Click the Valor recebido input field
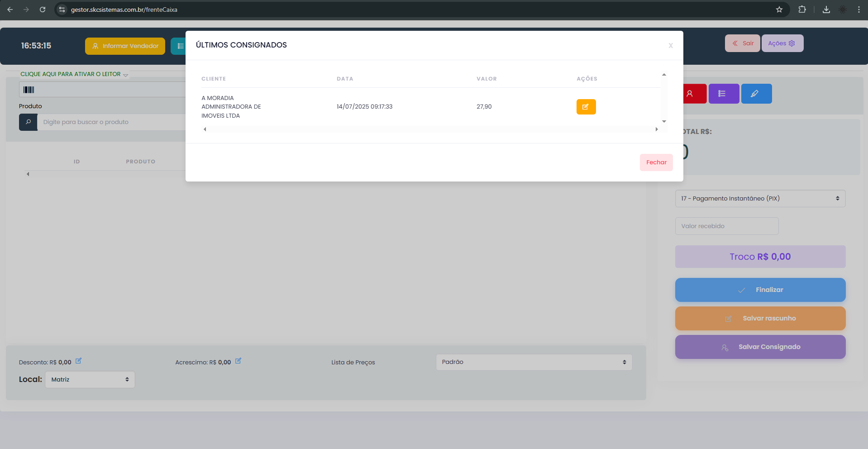 726,226
